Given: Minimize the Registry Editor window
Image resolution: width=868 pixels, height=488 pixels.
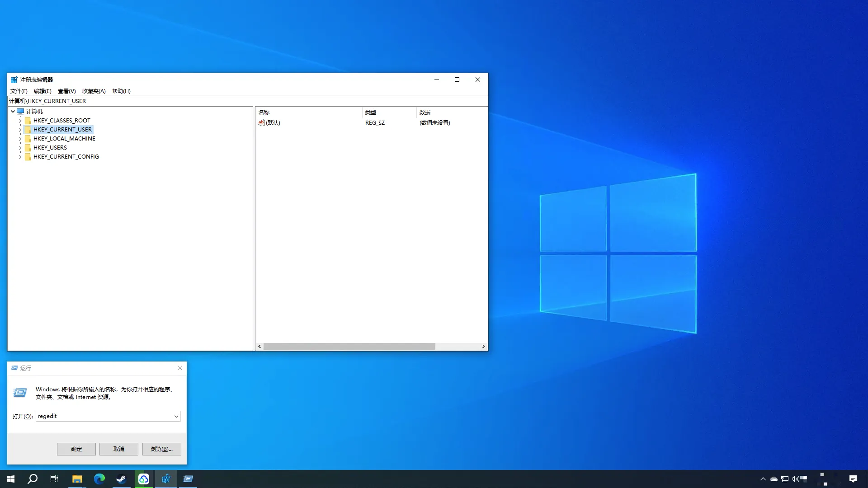Looking at the screenshot, I should (437, 80).
